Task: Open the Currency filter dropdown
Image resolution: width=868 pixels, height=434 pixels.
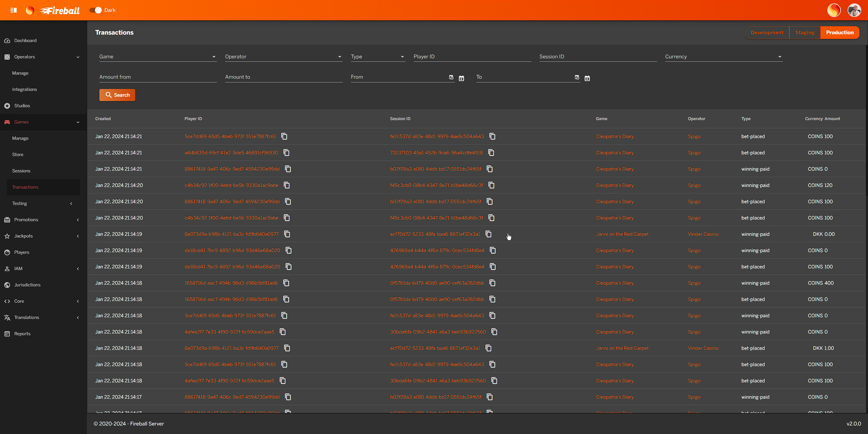Action: pos(723,57)
